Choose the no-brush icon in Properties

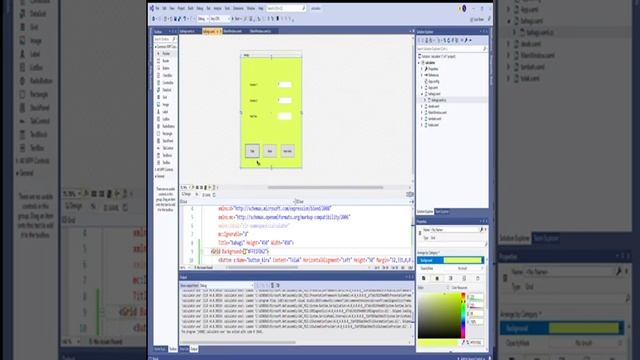click(x=424, y=278)
